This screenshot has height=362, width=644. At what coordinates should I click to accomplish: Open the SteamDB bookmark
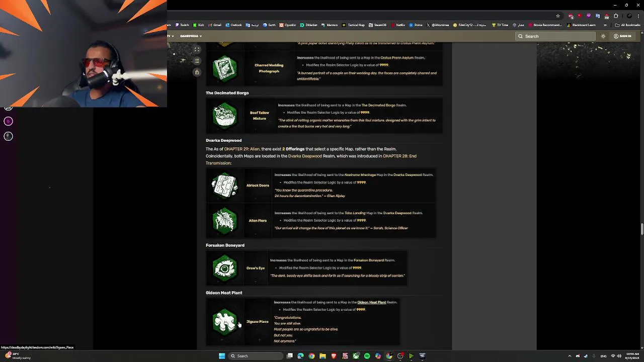[x=378, y=25]
